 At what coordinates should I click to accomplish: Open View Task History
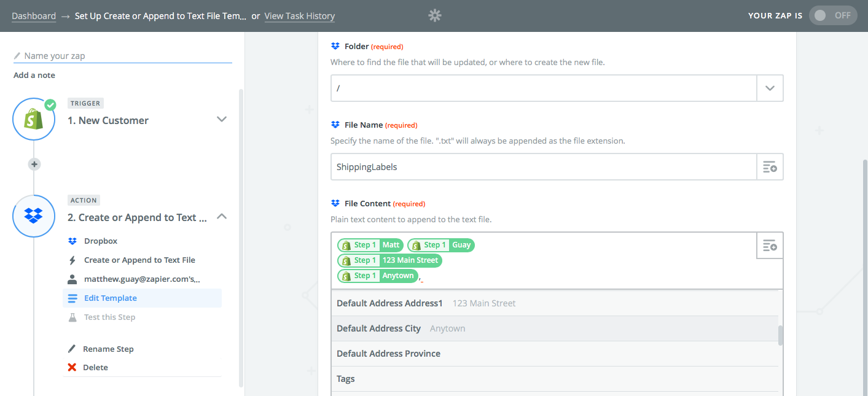[x=300, y=16]
